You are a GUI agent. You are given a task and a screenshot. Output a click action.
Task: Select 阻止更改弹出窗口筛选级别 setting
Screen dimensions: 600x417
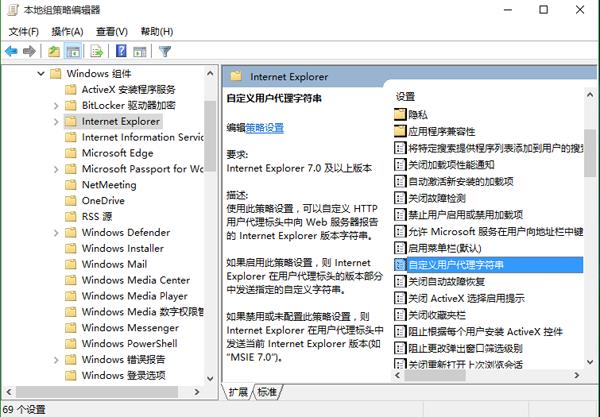(x=465, y=348)
